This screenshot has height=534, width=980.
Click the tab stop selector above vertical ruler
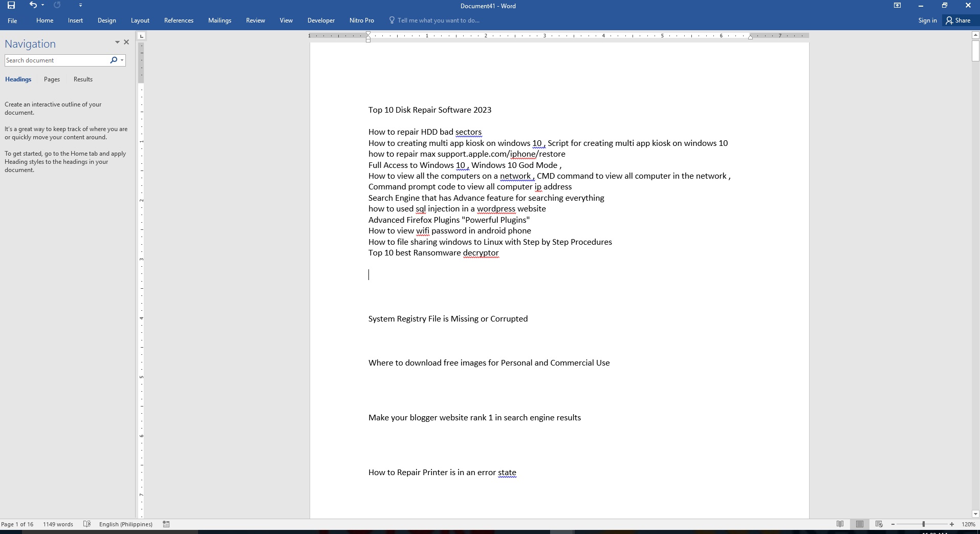(142, 36)
